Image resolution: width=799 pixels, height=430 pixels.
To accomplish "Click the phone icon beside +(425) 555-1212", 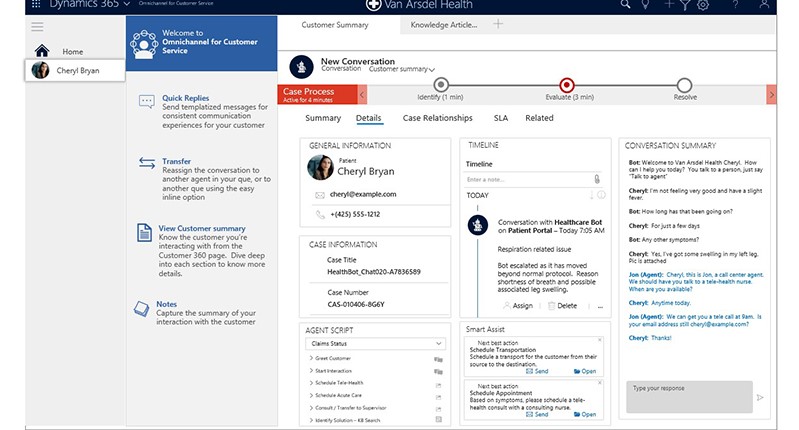I will point(320,214).
